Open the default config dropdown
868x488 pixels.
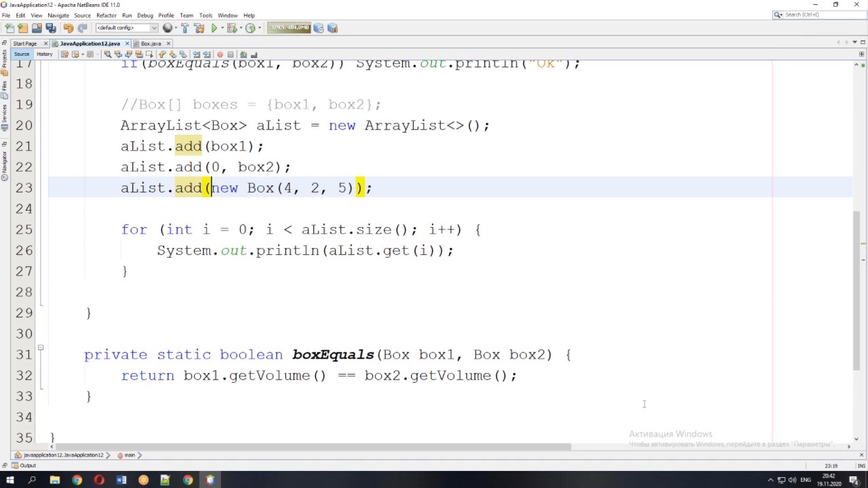(126, 28)
